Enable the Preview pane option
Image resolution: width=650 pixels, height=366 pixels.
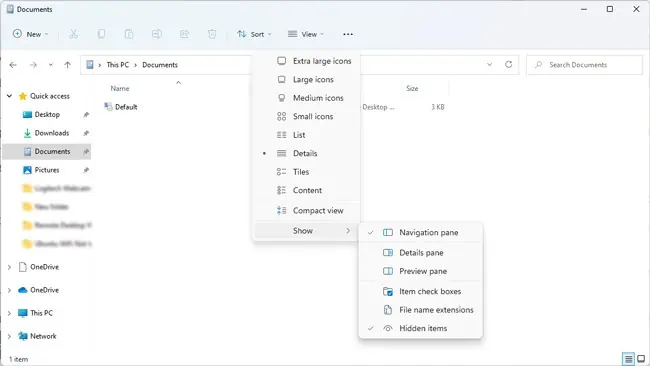pos(421,271)
